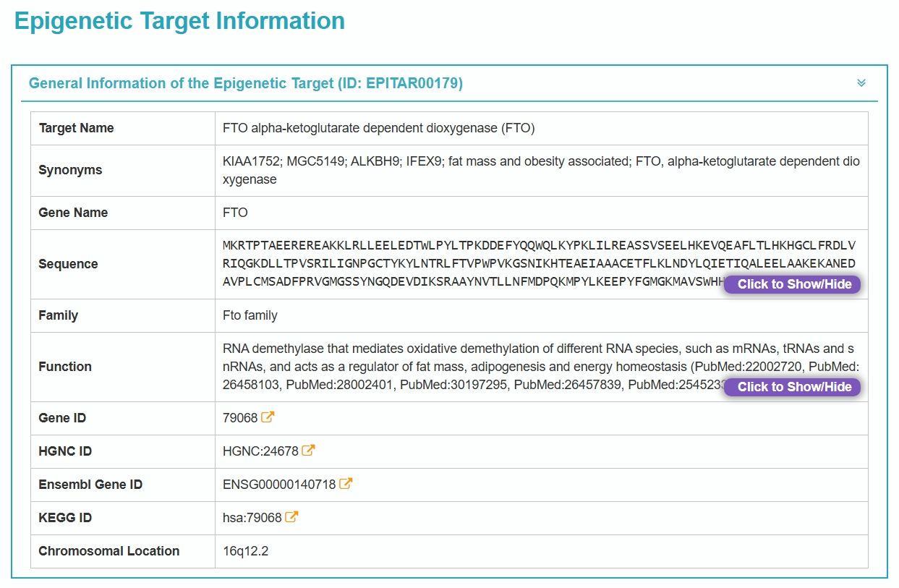Viewport: 899px width, 588px height.
Task: Open the Ensembl Gene ID external link icon
Action: point(346,484)
